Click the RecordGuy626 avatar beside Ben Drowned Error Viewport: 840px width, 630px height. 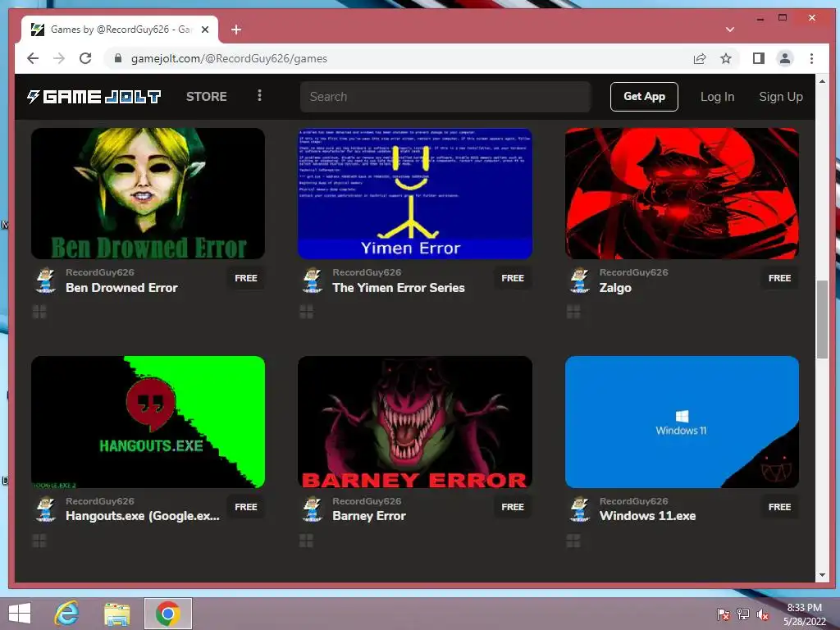point(46,281)
